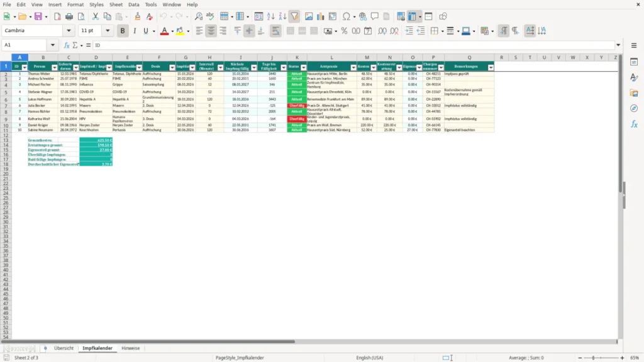The width and height of the screenshot is (644, 362).
Task: Click the sidebar settings hamburger button
Action: click(x=634, y=45)
